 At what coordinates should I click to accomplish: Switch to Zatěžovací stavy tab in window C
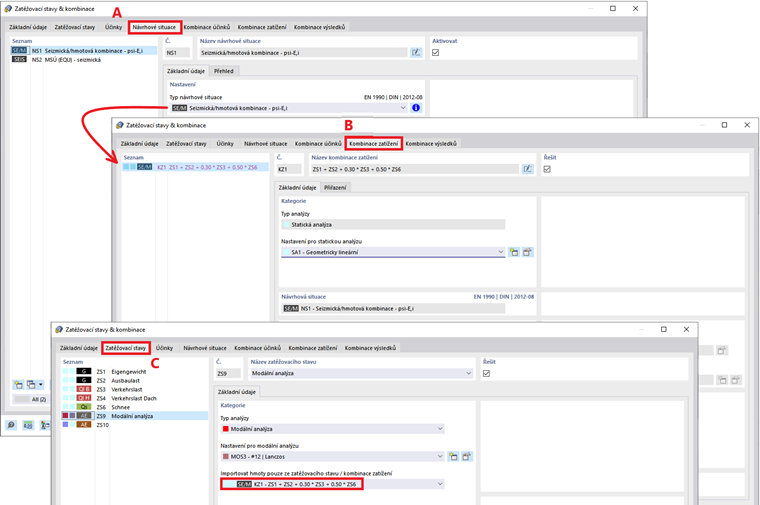(126, 348)
